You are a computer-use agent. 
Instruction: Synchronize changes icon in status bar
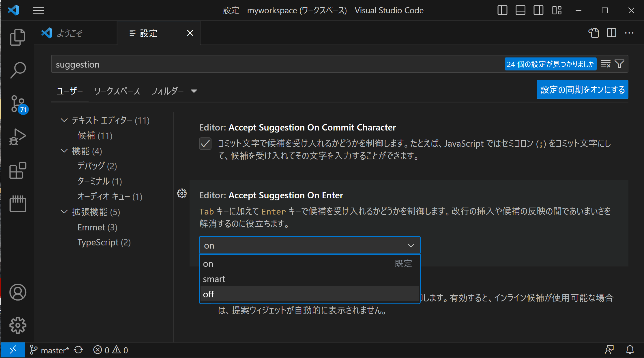78,350
